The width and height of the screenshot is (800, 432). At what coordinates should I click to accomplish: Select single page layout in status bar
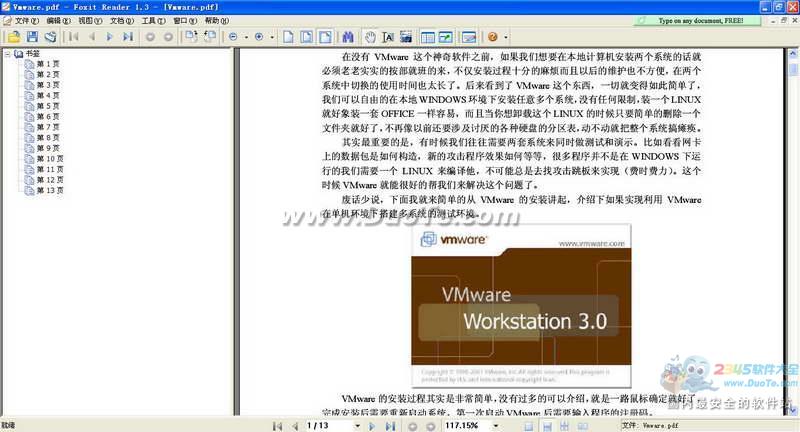click(x=529, y=426)
